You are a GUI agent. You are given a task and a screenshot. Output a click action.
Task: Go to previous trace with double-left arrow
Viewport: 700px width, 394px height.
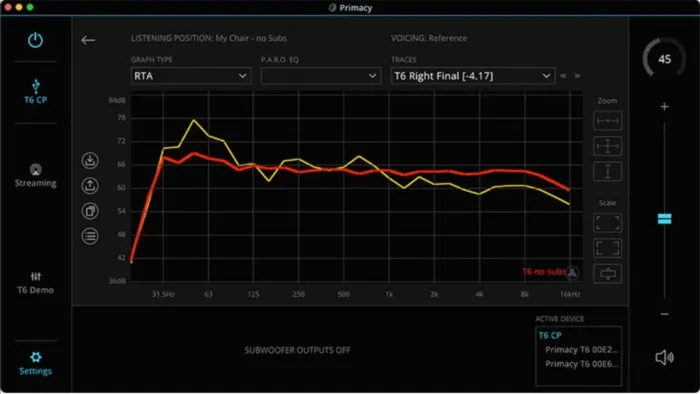click(x=563, y=76)
